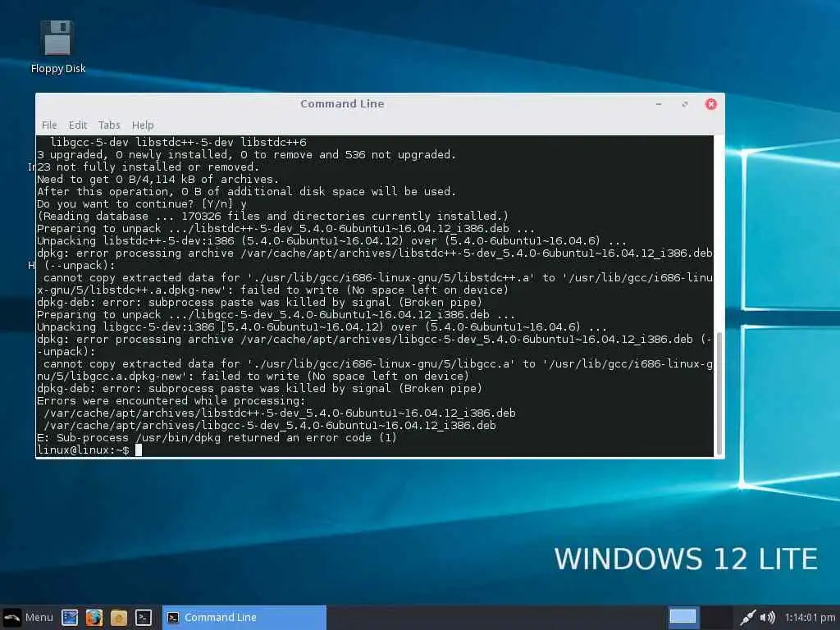Click the clock showing 1:14:01 pm

[x=810, y=617]
